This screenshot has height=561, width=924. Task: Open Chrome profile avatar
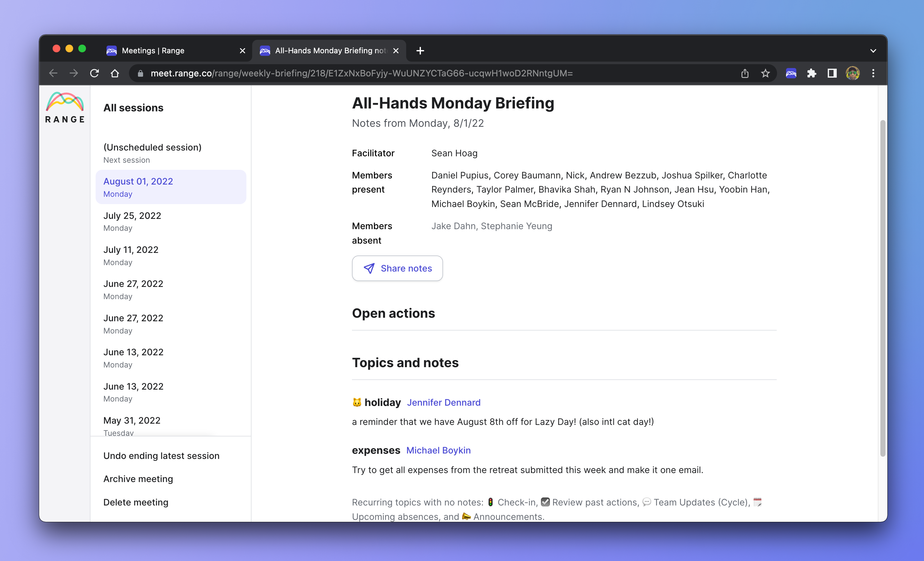852,73
